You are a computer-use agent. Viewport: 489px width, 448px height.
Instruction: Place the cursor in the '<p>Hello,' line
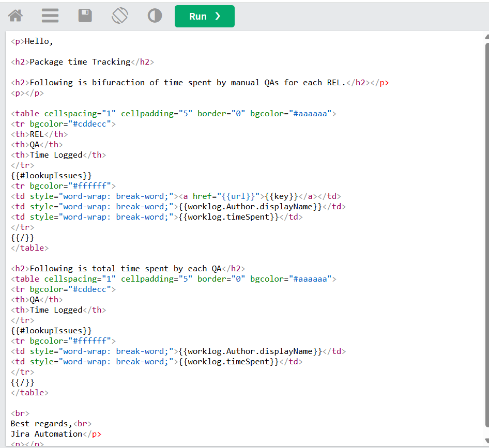point(32,41)
